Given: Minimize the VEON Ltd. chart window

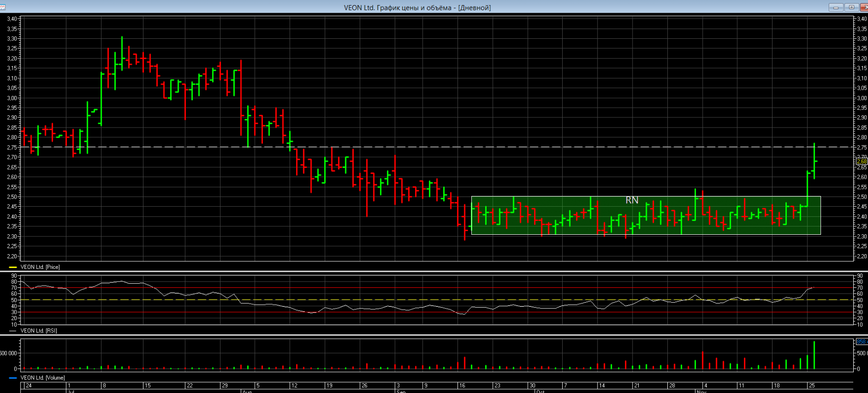Looking at the screenshot, I should [x=836, y=7].
